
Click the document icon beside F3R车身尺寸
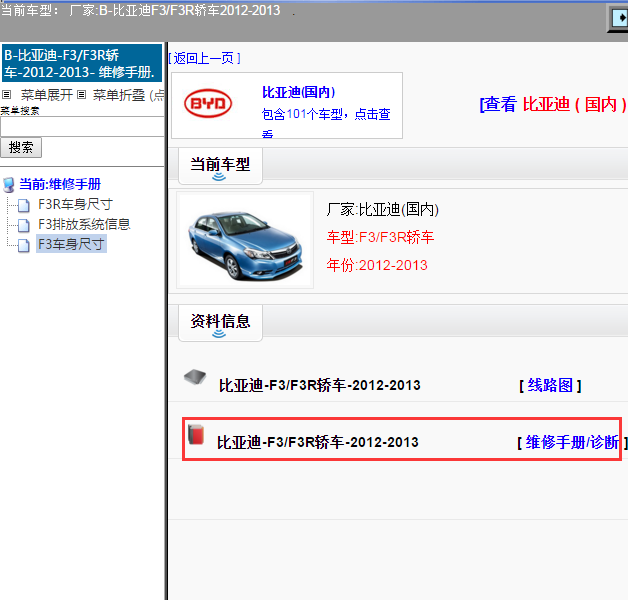click(24, 205)
